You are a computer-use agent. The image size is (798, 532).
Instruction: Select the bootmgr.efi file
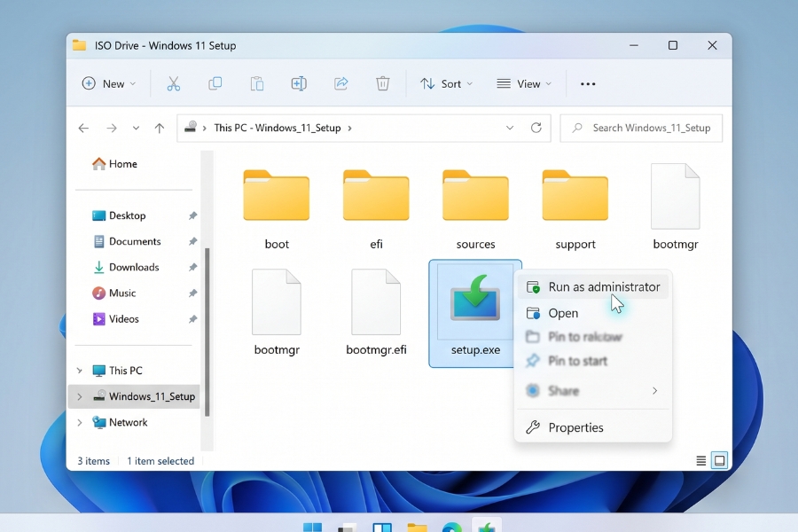(x=376, y=312)
